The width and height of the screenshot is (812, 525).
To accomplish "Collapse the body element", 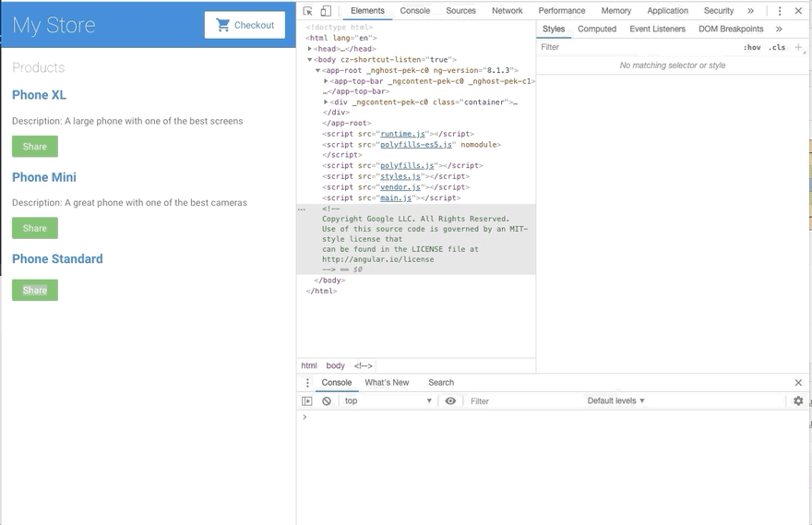I will coord(310,60).
